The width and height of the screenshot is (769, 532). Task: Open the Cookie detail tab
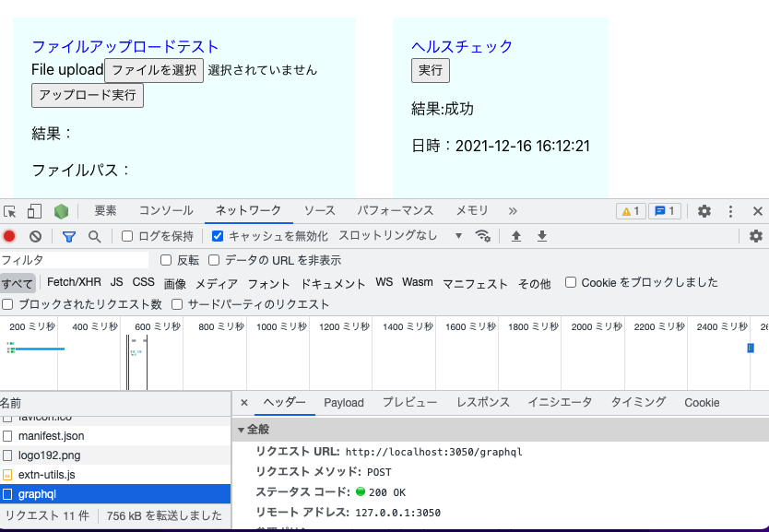[x=702, y=403]
